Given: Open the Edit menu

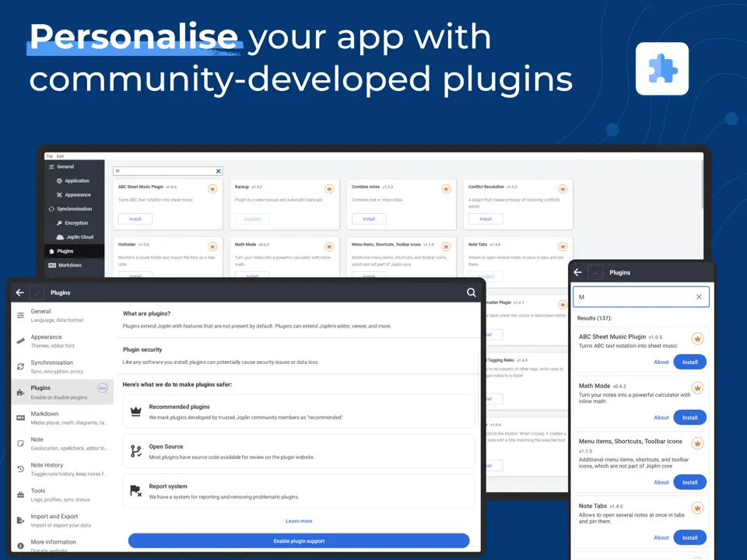Looking at the screenshot, I should [60, 156].
